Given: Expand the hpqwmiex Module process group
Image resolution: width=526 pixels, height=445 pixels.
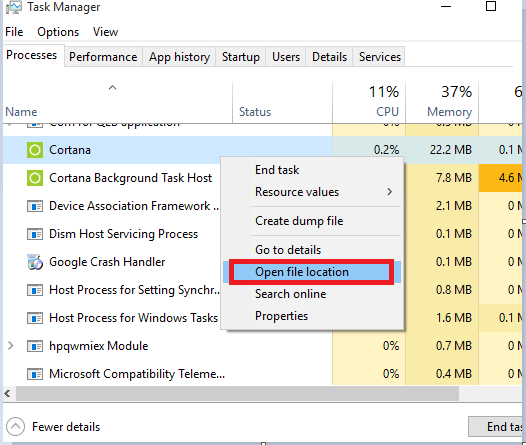Looking at the screenshot, I should (11, 346).
